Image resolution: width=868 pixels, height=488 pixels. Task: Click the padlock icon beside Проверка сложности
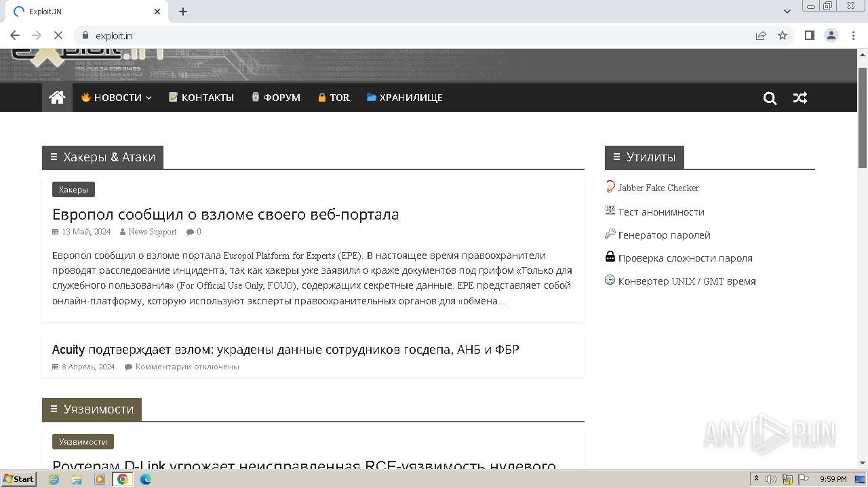coord(610,257)
